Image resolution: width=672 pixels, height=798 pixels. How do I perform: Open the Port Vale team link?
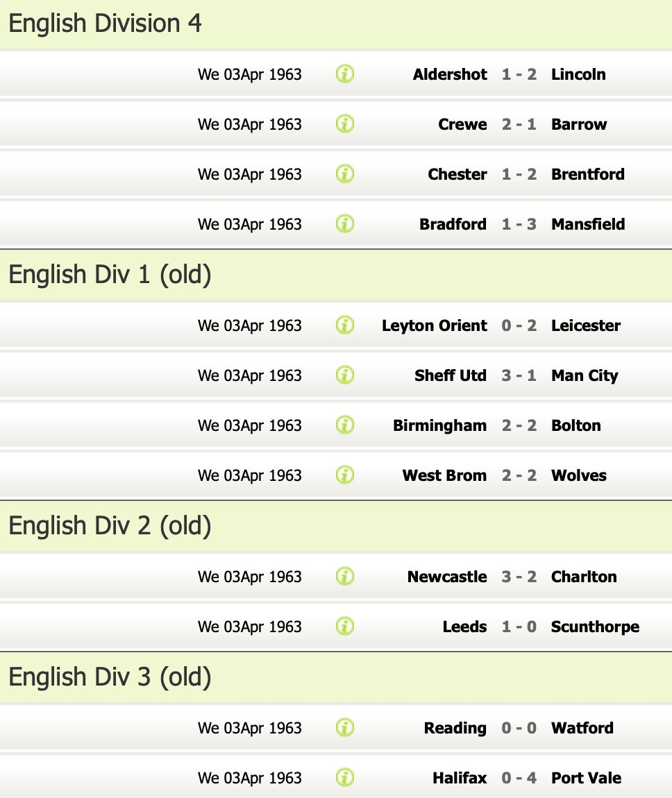tap(586, 778)
